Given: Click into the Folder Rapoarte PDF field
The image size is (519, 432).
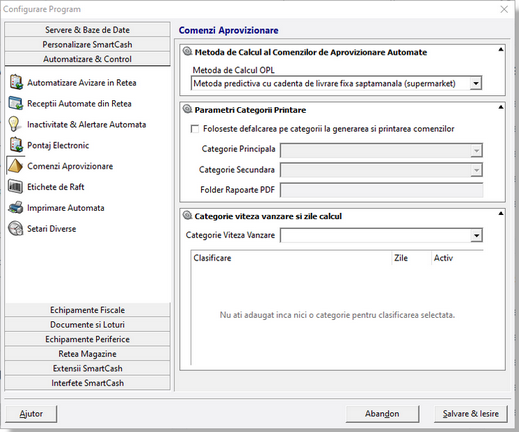Looking at the screenshot, I should coord(381,190).
